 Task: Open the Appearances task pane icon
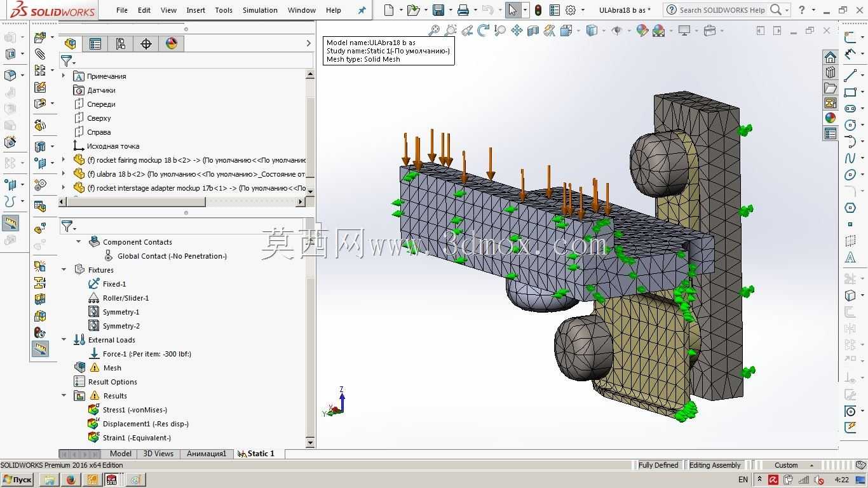point(831,118)
